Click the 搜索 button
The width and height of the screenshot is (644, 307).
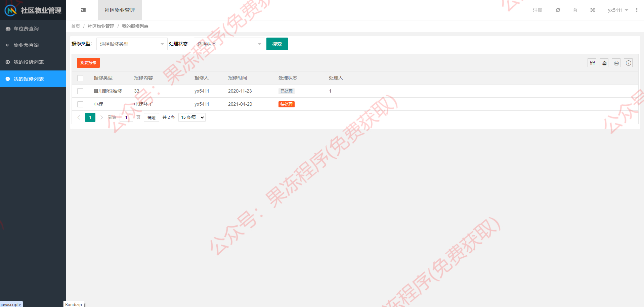[277, 44]
